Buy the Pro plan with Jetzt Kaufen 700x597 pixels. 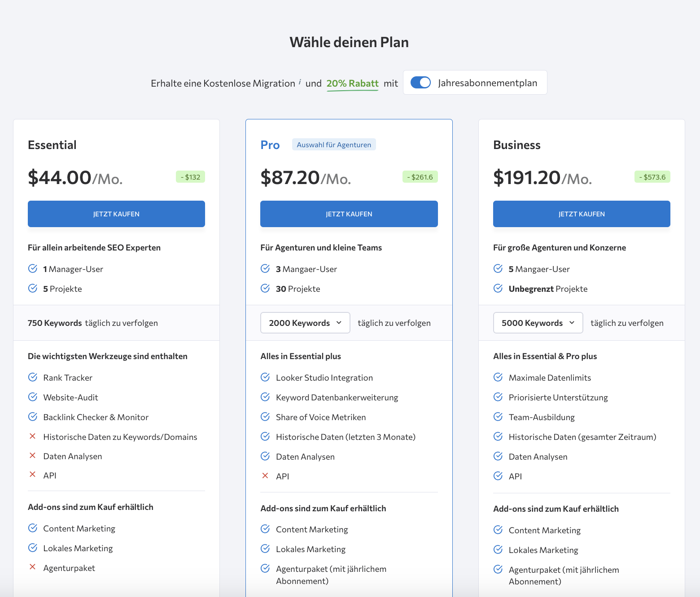click(349, 214)
